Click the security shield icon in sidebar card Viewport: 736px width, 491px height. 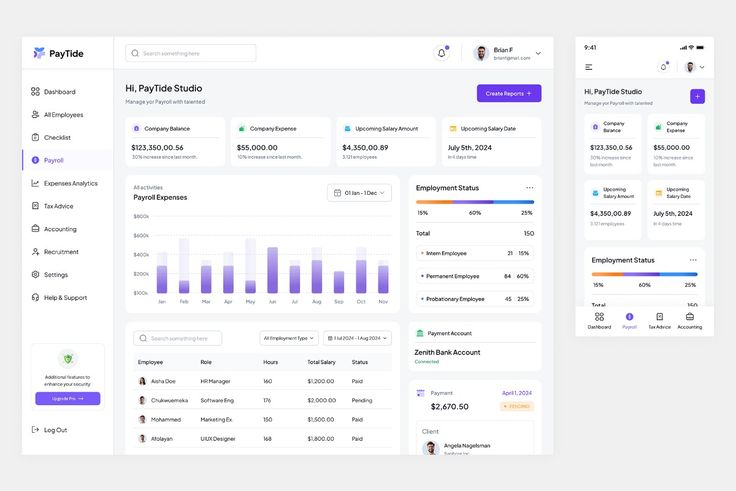pyautogui.click(x=68, y=359)
